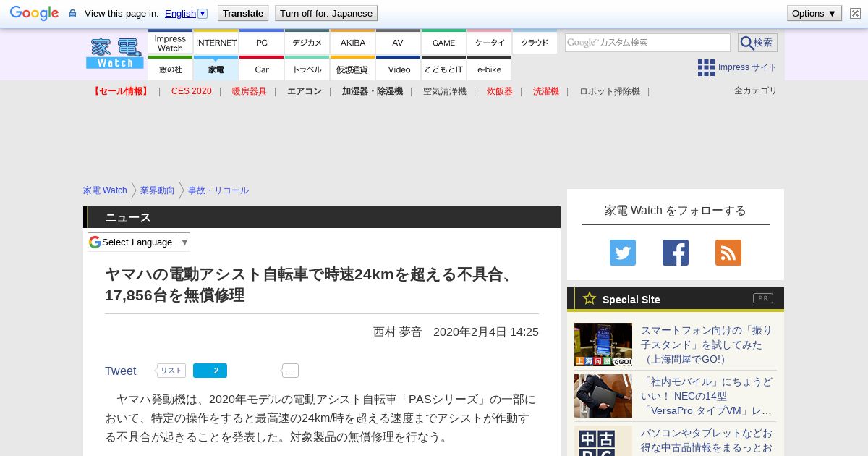Click the ellipsis bubble button
The image size is (868, 456).
[x=290, y=371]
